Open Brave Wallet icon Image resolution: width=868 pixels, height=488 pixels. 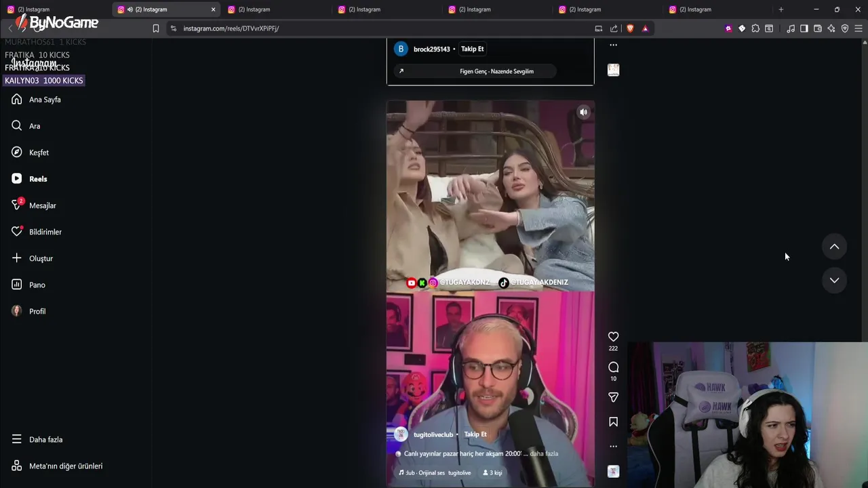(818, 28)
